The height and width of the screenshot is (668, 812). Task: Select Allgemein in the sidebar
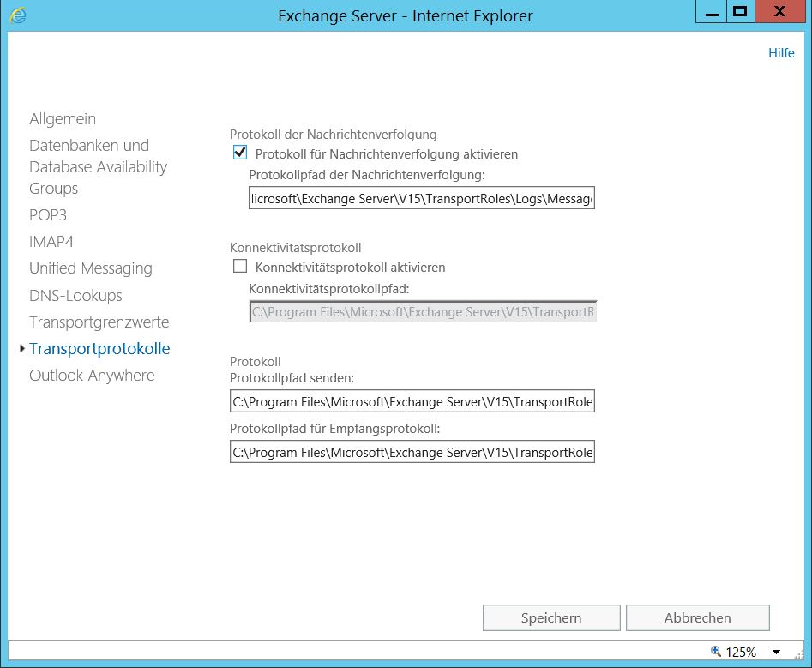[63, 118]
